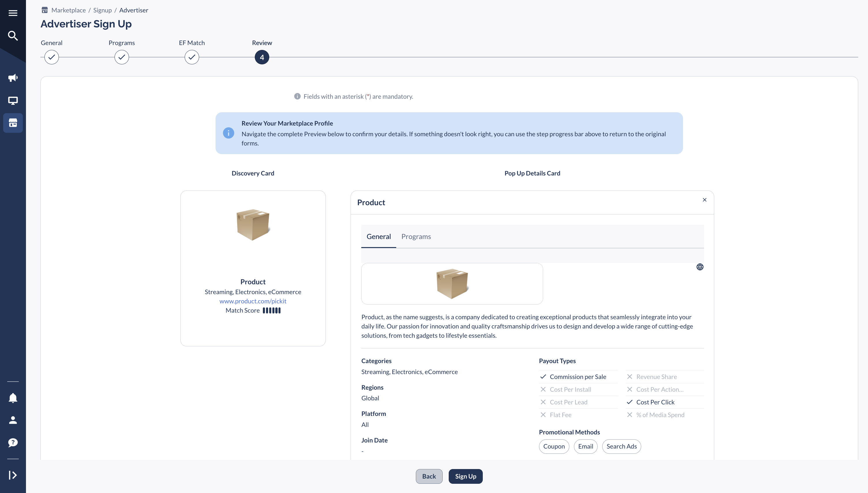Screen dimensions: 868x493
Task: Click the Signup breadcrumb link
Action: pyautogui.click(x=102, y=10)
